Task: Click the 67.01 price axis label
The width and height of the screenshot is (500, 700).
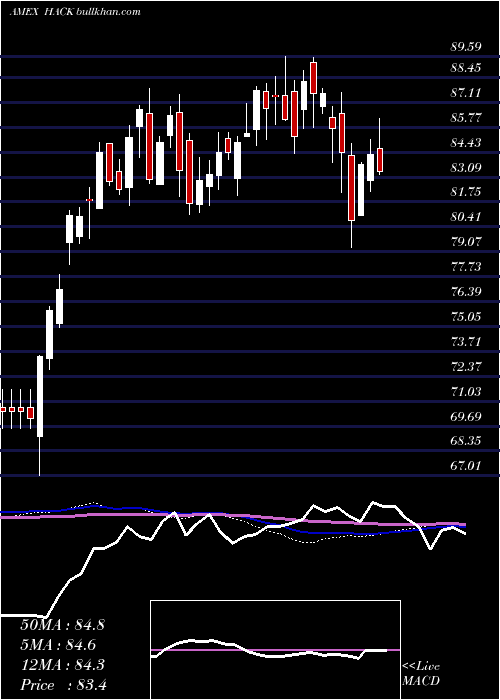Action: click(466, 466)
